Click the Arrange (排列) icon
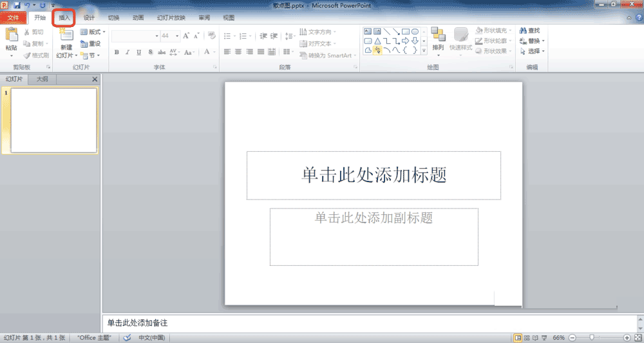644x343 pixels. coord(438,35)
